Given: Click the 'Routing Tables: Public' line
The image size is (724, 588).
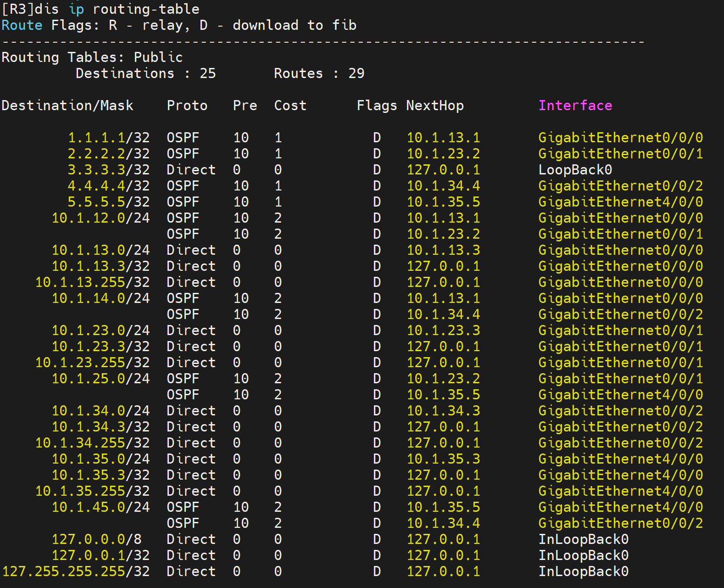Looking at the screenshot, I should tap(92, 57).
